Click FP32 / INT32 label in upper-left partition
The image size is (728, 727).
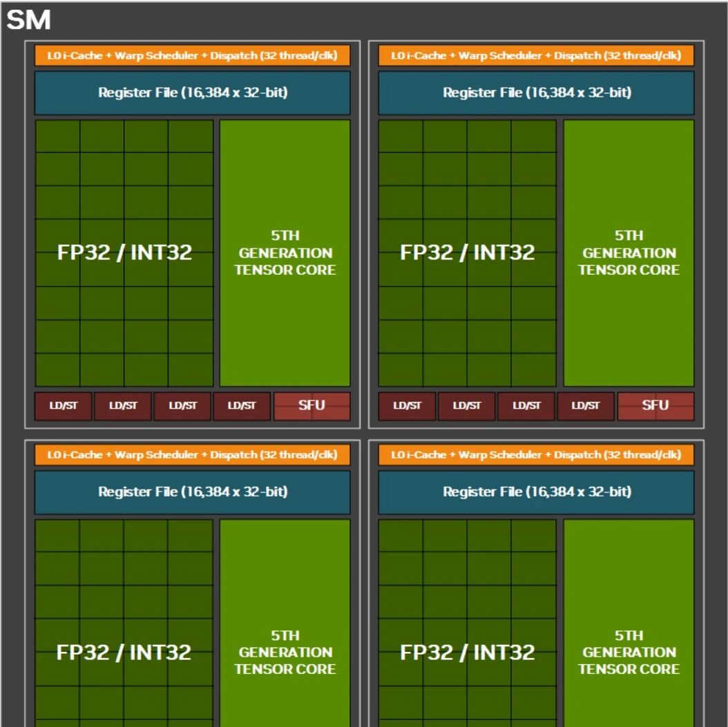click(124, 253)
